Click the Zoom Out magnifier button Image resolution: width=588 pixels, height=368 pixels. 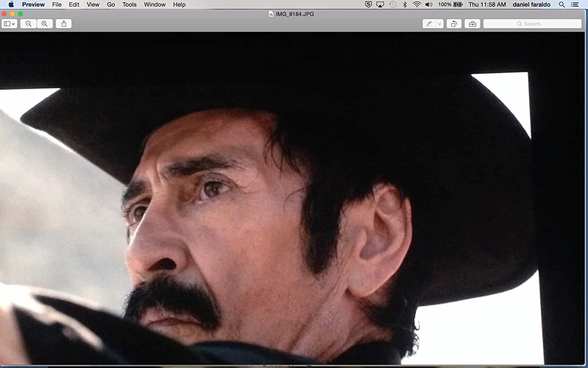click(x=28, y=24)
